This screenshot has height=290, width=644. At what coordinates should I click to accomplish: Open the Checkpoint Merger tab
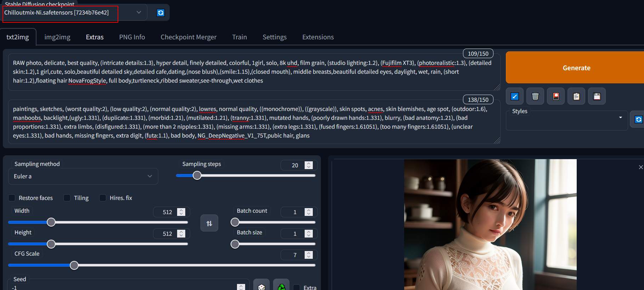188,37
